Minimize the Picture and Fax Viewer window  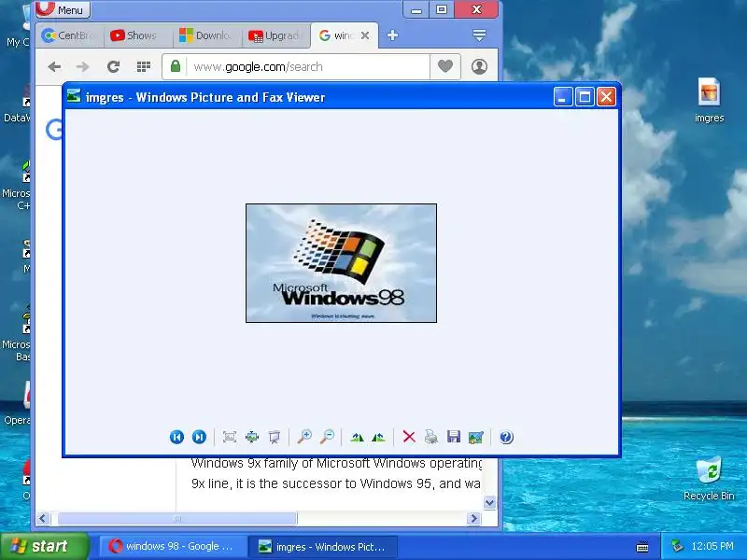tap(563, 97)
